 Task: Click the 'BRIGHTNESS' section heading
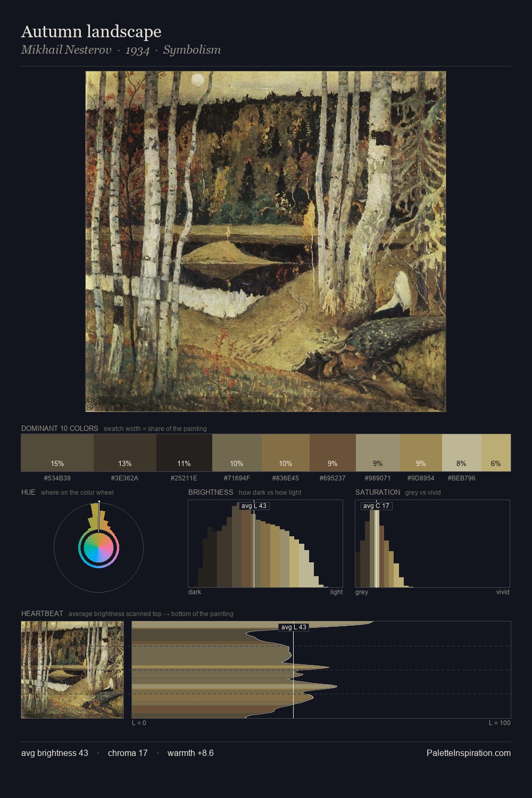[211, 492]
